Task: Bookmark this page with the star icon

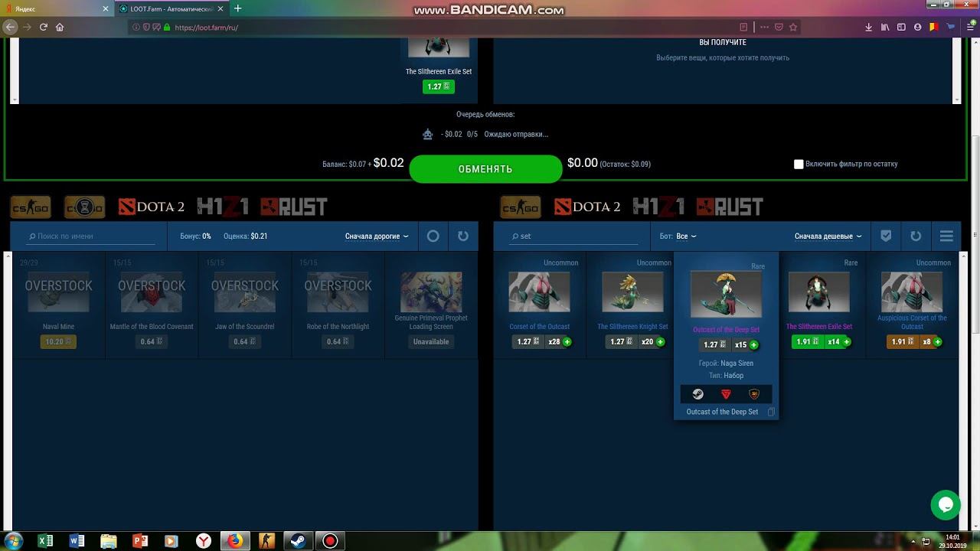Action: click(793, 27)
